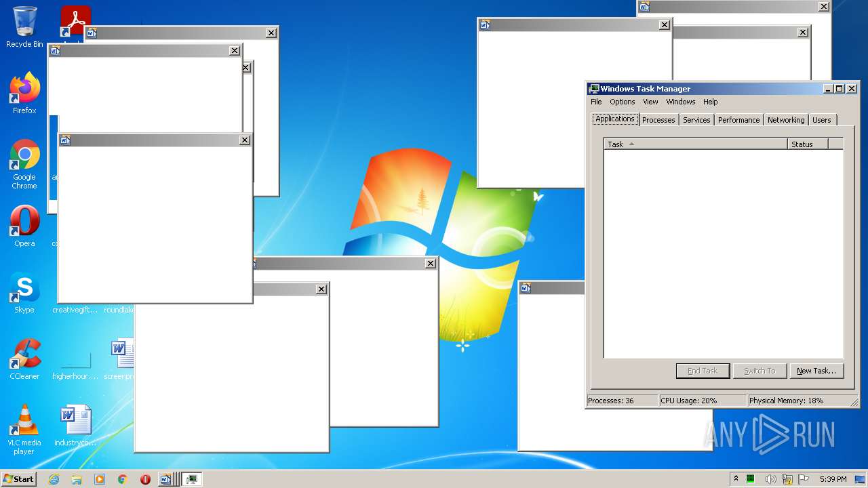Click Processes: 36 in status bar
The height and width of the screenshot is (488, 868).
[621, 401]
